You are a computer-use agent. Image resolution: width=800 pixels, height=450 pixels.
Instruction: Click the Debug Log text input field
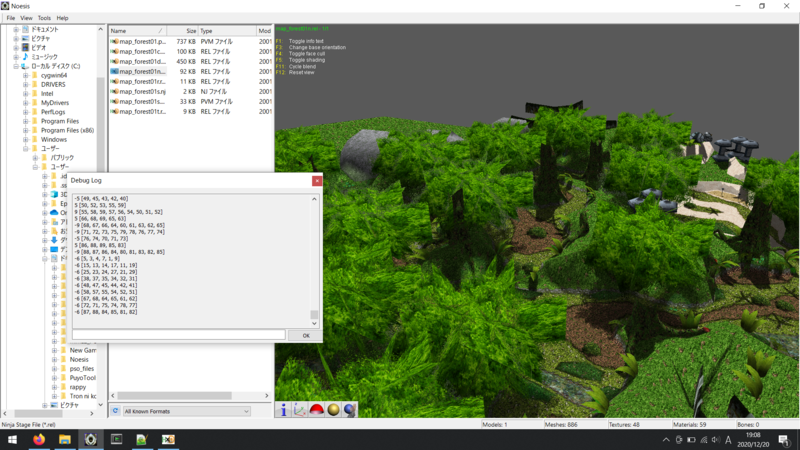[x=179, y=335]
